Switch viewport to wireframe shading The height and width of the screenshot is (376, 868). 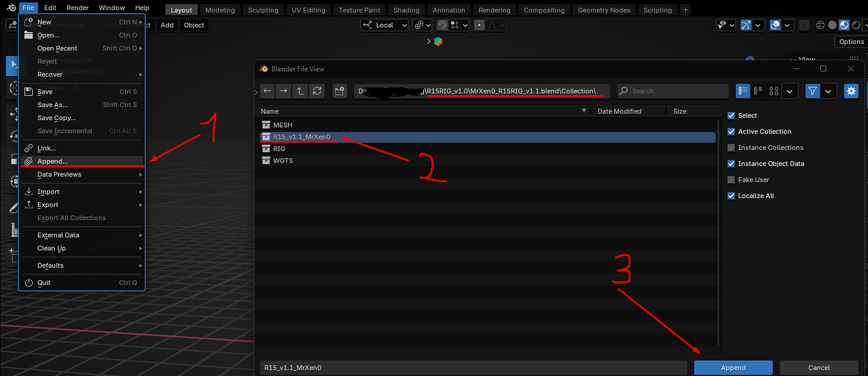[x=820, y=25]
